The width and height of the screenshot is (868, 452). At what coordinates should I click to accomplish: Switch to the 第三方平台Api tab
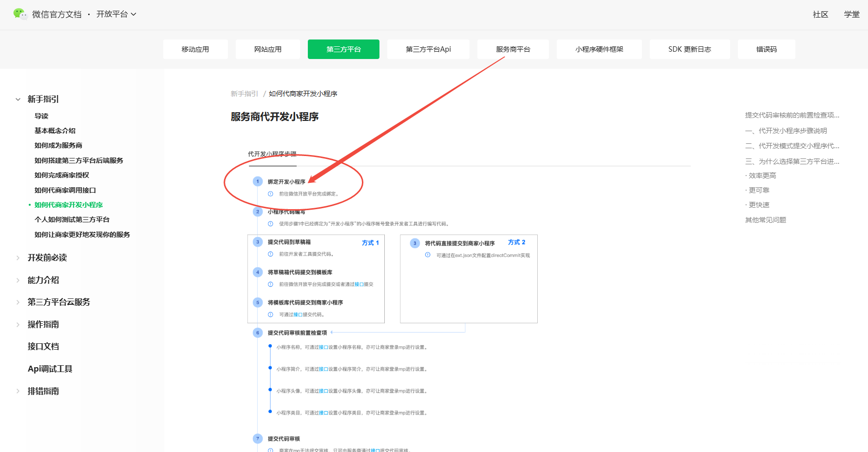(x=428, y=49)
